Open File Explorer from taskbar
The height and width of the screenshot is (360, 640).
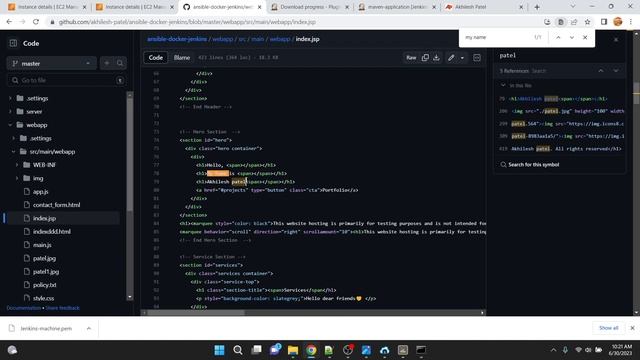293,350
